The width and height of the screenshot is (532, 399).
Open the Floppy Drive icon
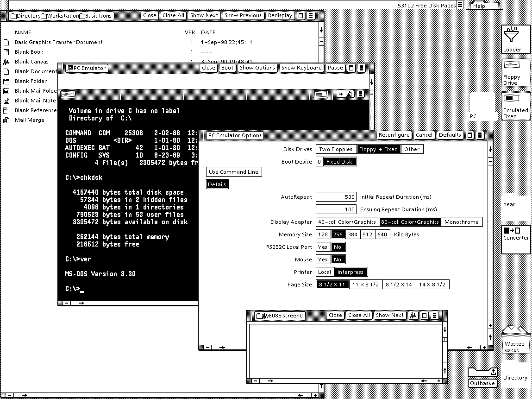coord(515,73)
